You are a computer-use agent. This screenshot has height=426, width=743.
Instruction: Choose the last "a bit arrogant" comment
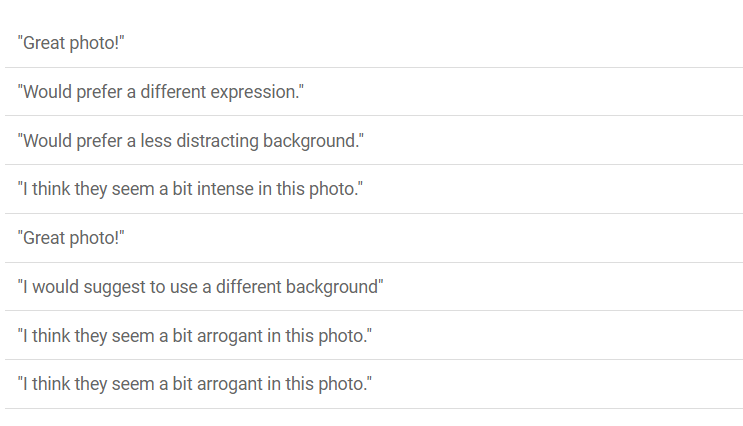(x=195, y=384)
